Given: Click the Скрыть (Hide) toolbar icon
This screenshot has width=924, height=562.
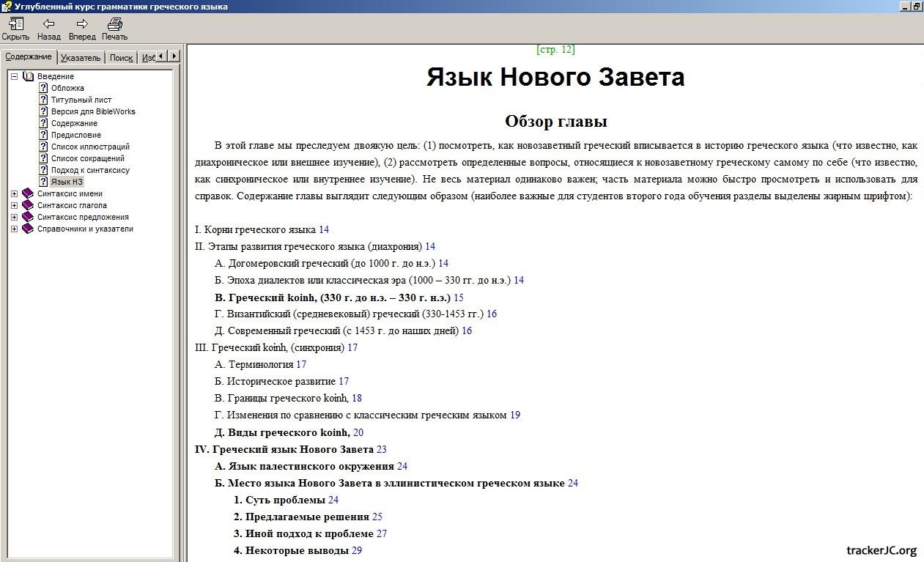Looking at the screenshot, I should [x=15, y=24].
